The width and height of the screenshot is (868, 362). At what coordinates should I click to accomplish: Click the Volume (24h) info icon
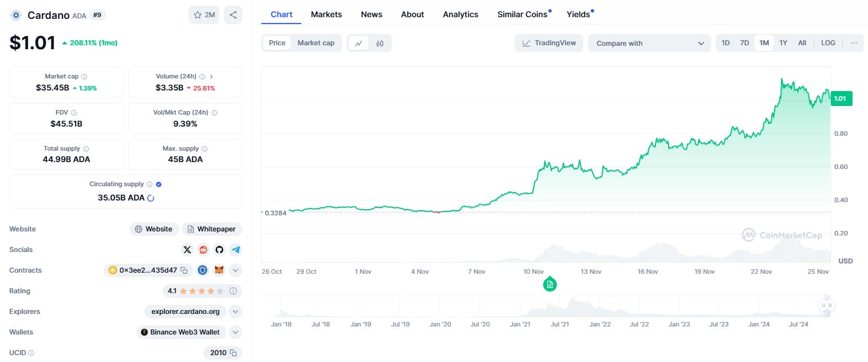[x=202, y=76]
